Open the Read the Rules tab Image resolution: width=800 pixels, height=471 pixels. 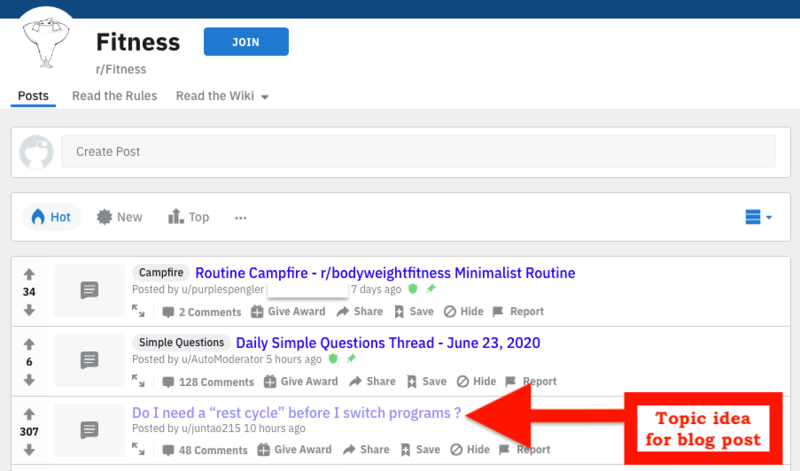(114, 96)
